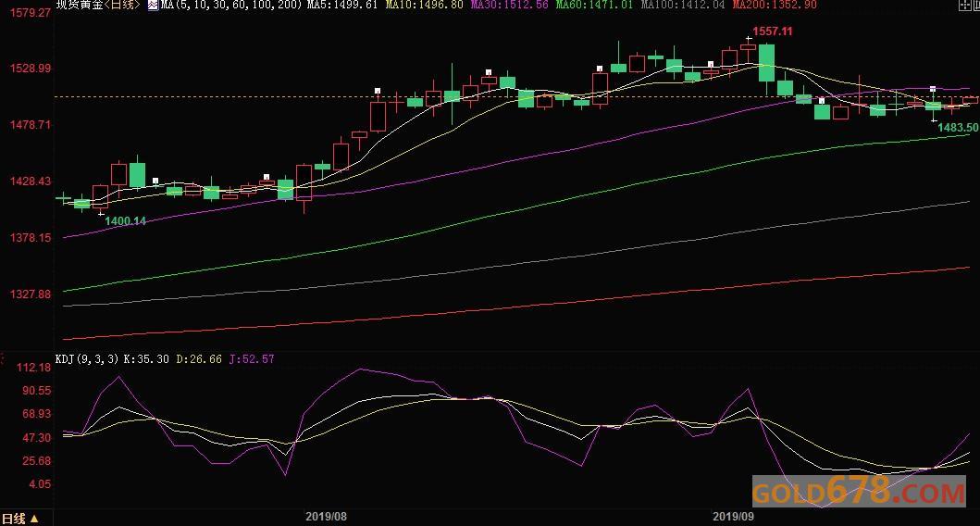Click the MA60:1471.01 value

(594, 5)
